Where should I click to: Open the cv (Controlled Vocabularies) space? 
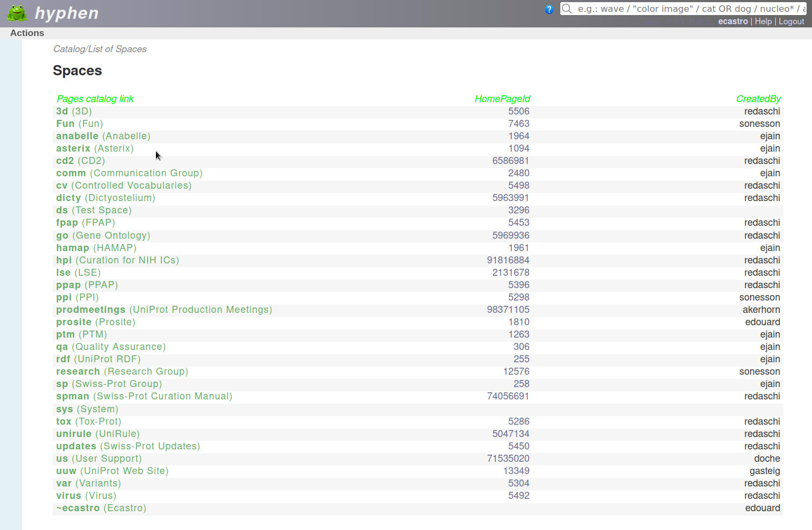(124, 185)
